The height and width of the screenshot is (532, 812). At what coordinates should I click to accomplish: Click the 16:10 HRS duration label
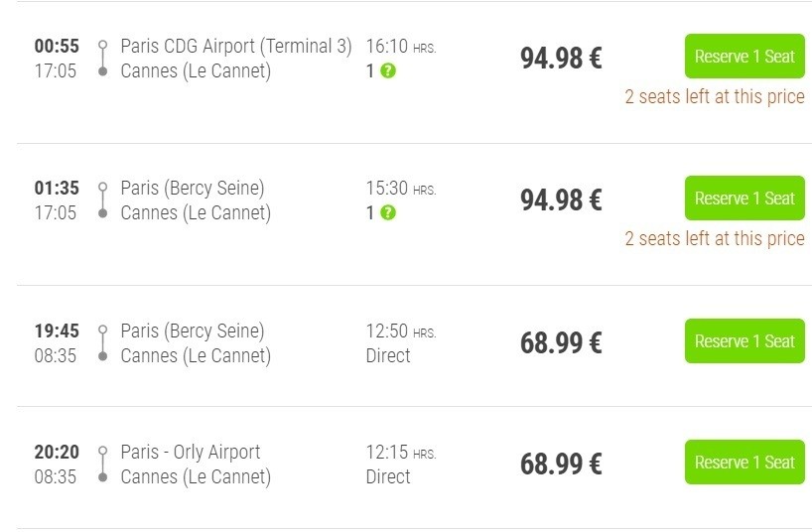pos(400,47)
